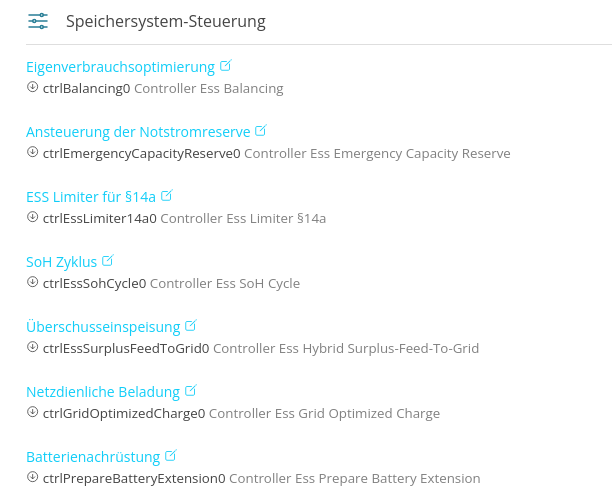Expand ctrlEmergencyCapacityReserve0 with its arrow icon
612x496 pixels.
[x=32, y=153]
